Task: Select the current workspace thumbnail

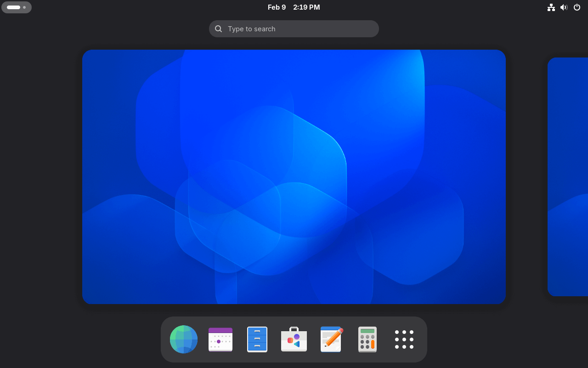Action: [294, 177]
